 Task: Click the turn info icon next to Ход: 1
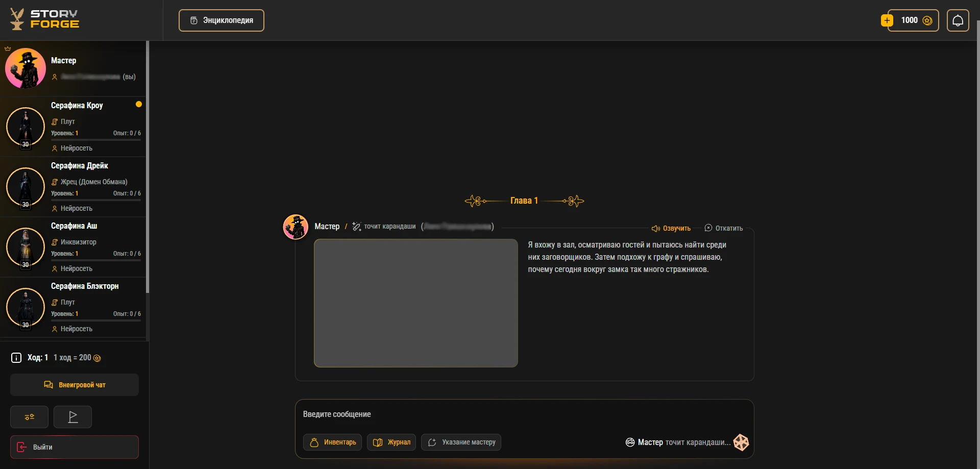pyautogui.click(x=16, y=358)
